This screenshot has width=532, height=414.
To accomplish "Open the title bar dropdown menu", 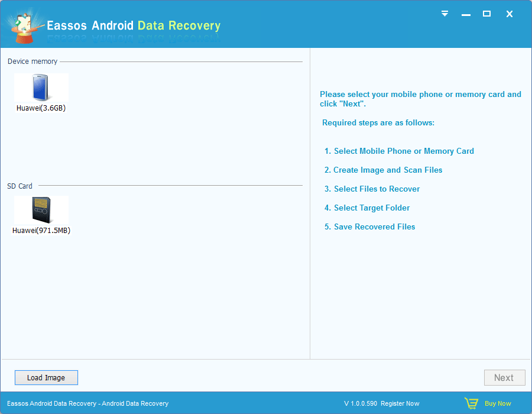I will [x=445, y=14].
